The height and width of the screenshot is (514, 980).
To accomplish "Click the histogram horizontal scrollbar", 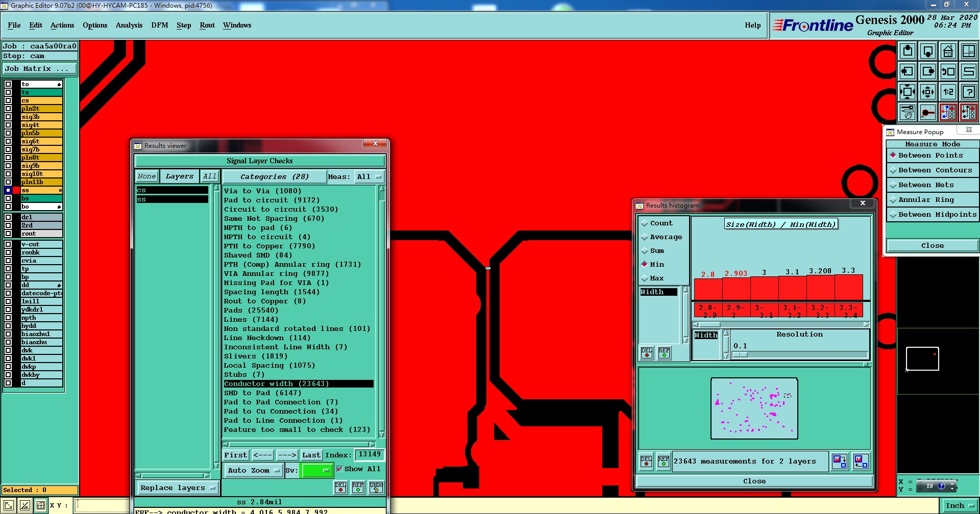I will point(781,324).
